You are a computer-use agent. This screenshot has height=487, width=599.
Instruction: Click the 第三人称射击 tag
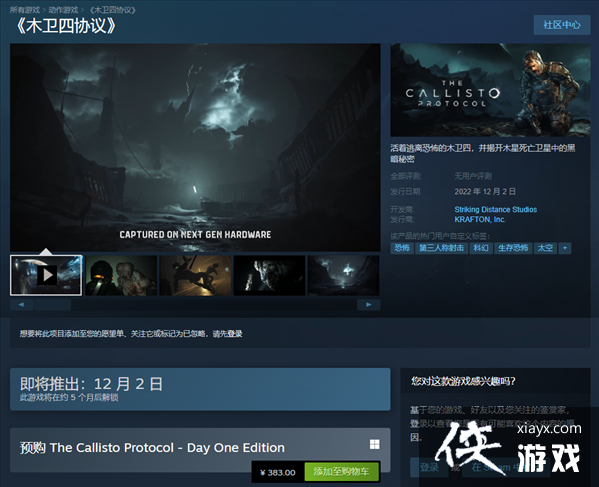[441, 248]
